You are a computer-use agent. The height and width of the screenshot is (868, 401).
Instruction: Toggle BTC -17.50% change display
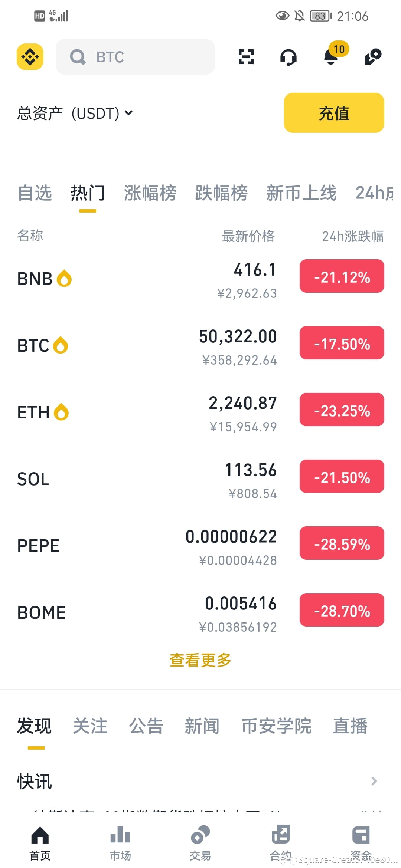pos(342,343)
